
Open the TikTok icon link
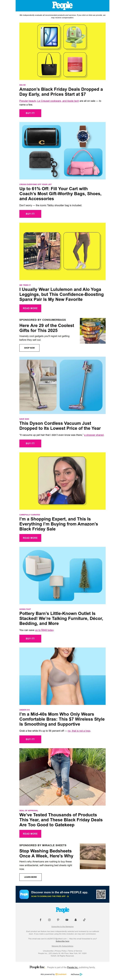coord(84,920)
